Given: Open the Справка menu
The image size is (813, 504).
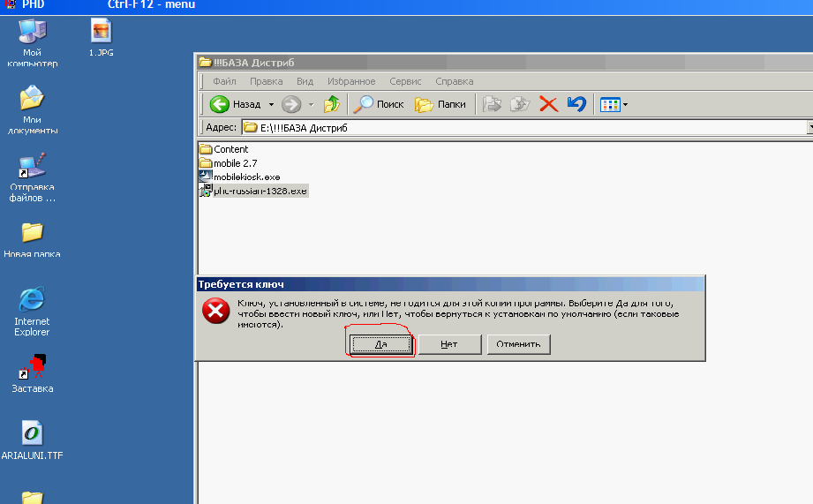Looking at the screenshot, I should 455,81.
